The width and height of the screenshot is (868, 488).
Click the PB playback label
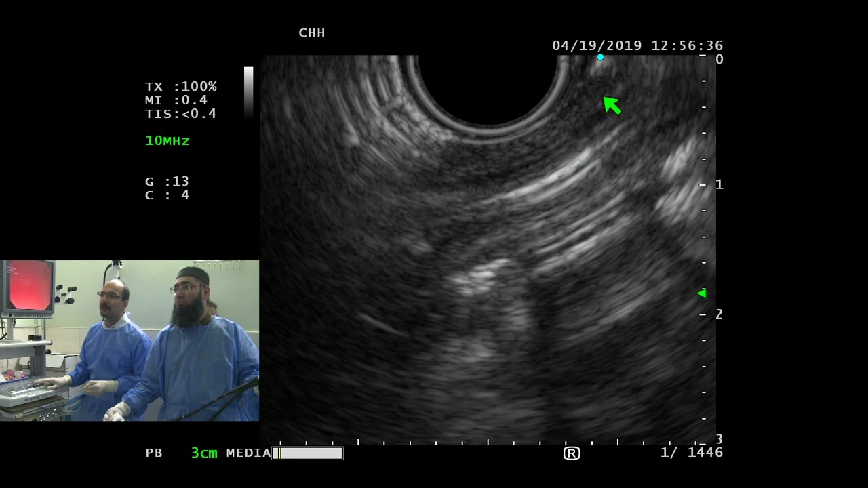[x=154, y=453]
